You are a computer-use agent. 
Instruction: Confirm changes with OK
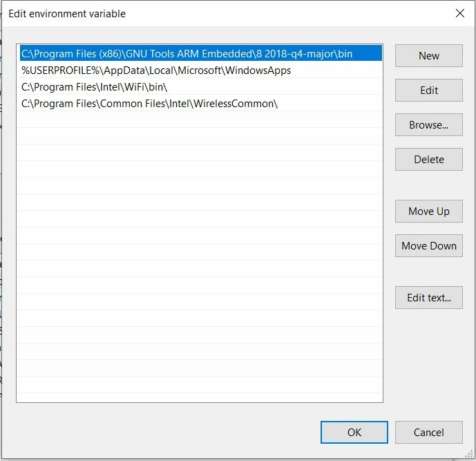pyautogui.click(x=354, y=432)
